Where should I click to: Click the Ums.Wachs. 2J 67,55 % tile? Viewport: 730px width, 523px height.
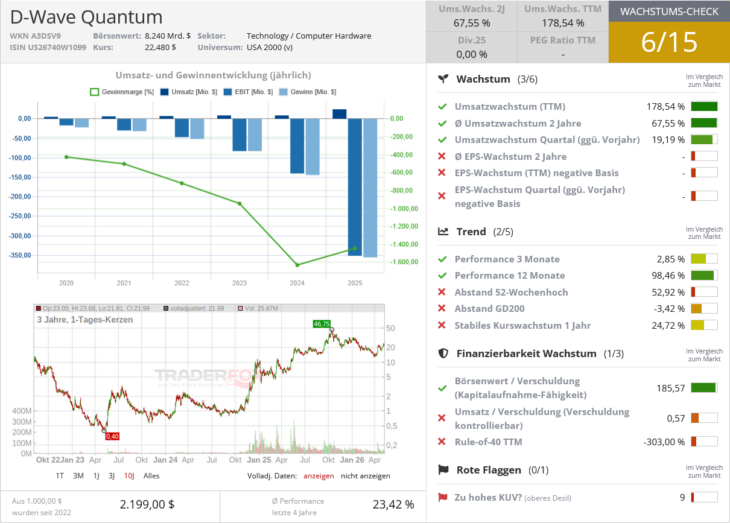click(x=472, y=16)
